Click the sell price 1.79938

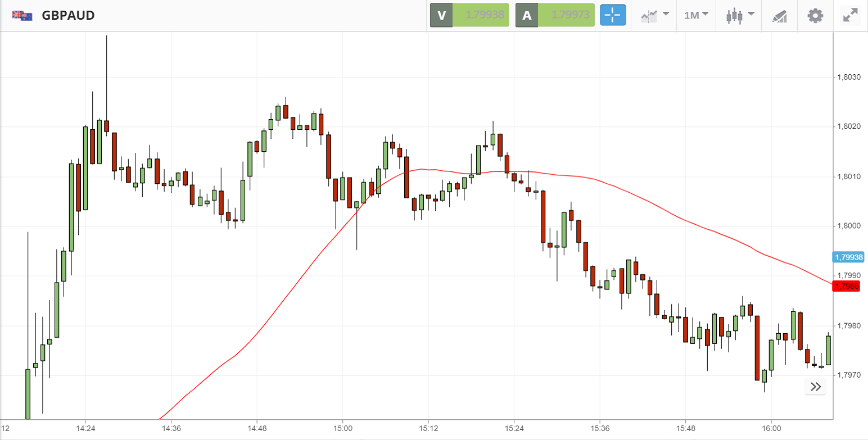481,15
